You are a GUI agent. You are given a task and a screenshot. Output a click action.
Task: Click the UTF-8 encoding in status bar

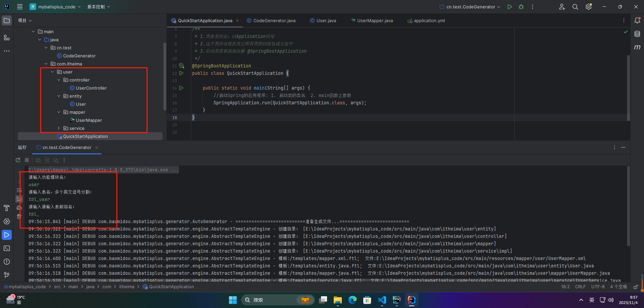point(598,287)
